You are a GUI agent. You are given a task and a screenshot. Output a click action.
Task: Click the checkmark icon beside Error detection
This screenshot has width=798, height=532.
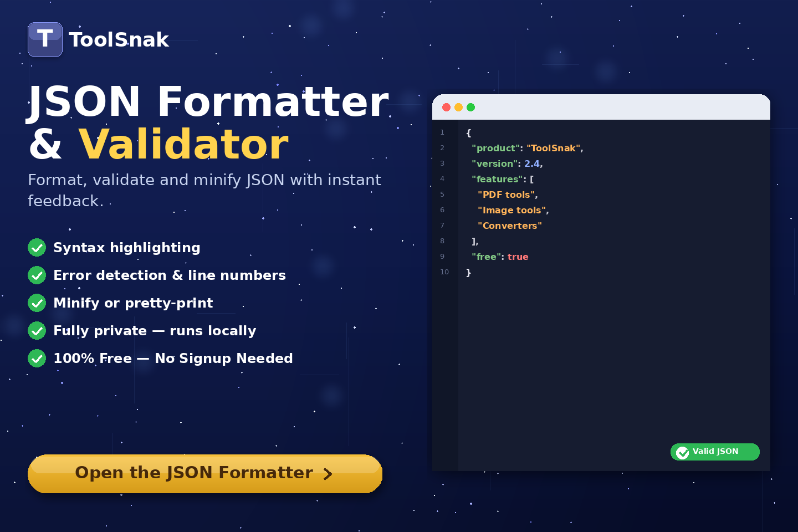(37, 275)
